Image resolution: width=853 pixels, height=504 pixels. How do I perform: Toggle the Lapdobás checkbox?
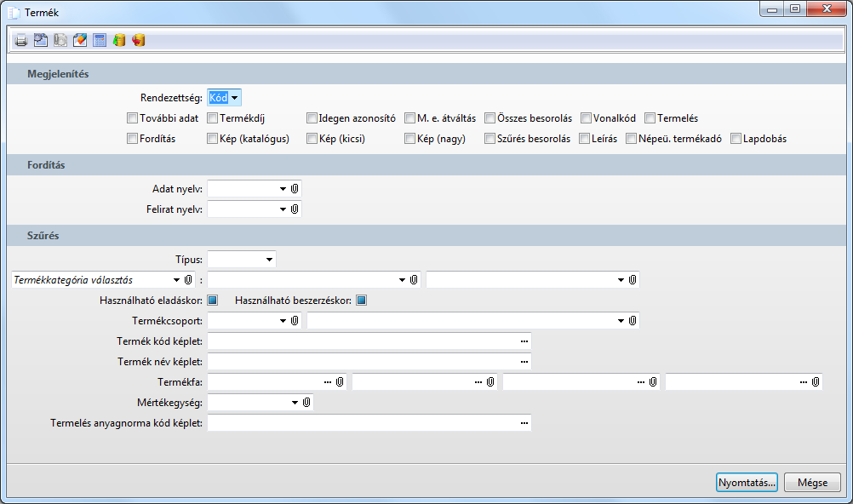(736, 139)
